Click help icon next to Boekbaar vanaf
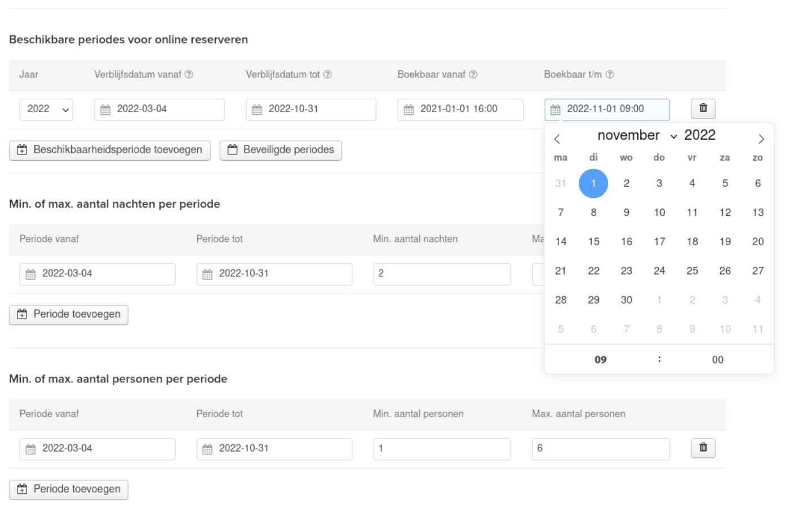Viewport: 812px width, 521px height. (473, 74)
